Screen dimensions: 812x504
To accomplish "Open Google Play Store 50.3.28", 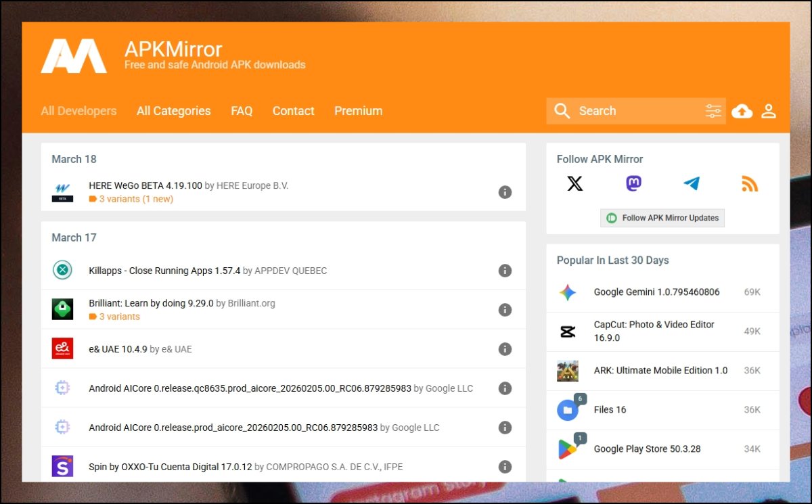I will tap(647, 449).
